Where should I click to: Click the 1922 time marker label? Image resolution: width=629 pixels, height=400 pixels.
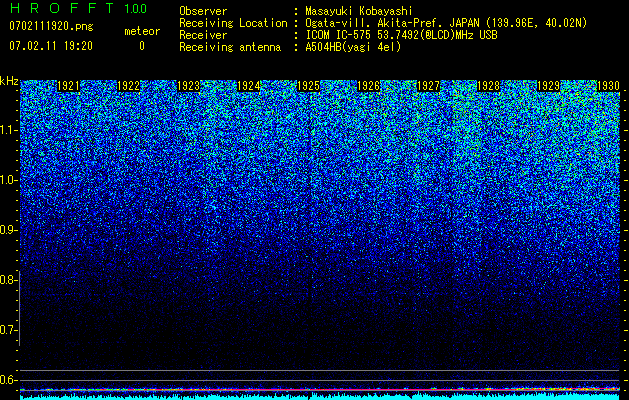pos(128,86)
